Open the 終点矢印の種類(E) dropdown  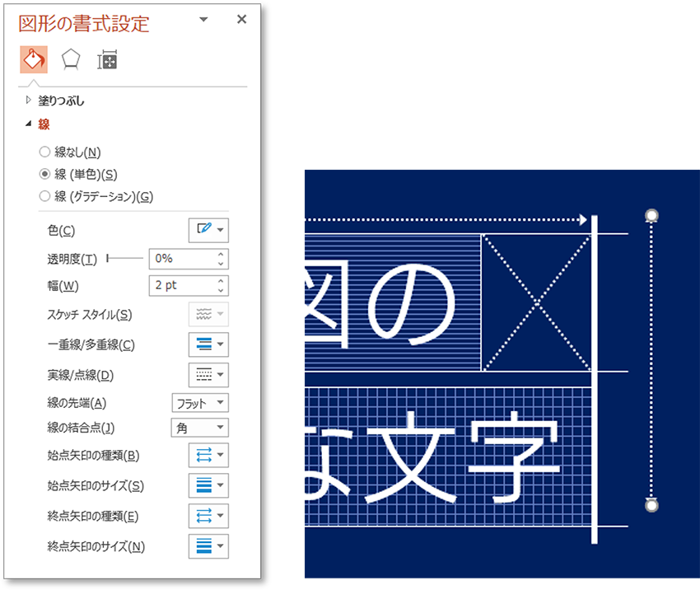pyautogui.click(x=208, y=516)
